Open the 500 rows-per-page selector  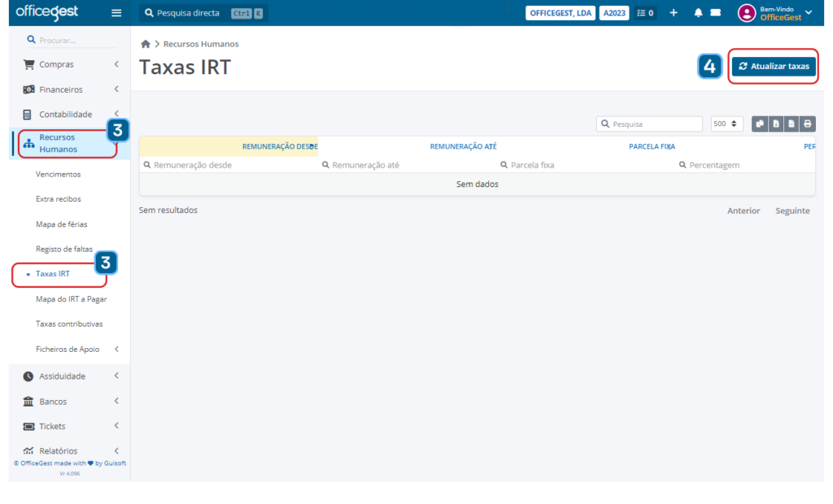(726, 124)
